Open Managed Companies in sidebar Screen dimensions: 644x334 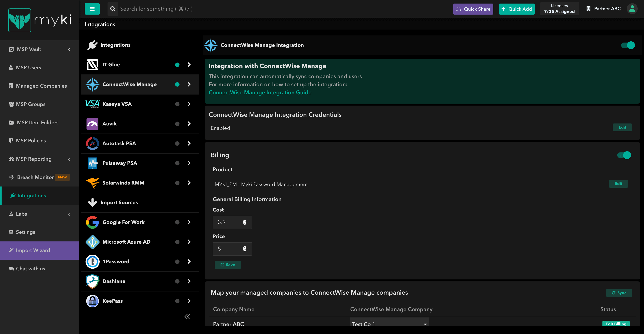point(40,86)
